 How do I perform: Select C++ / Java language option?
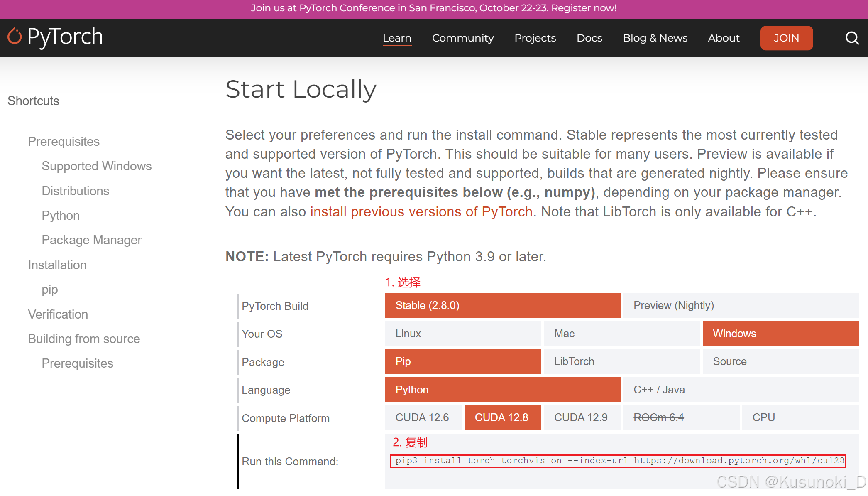pos(741,390)
